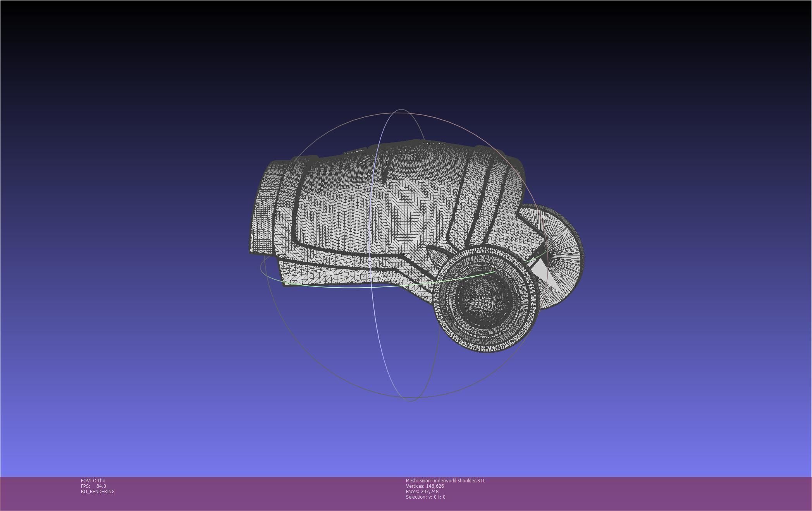This screenshot has height=511, width=812.
Task: Click the Faces count text
Action: click(x=422, y=492)
